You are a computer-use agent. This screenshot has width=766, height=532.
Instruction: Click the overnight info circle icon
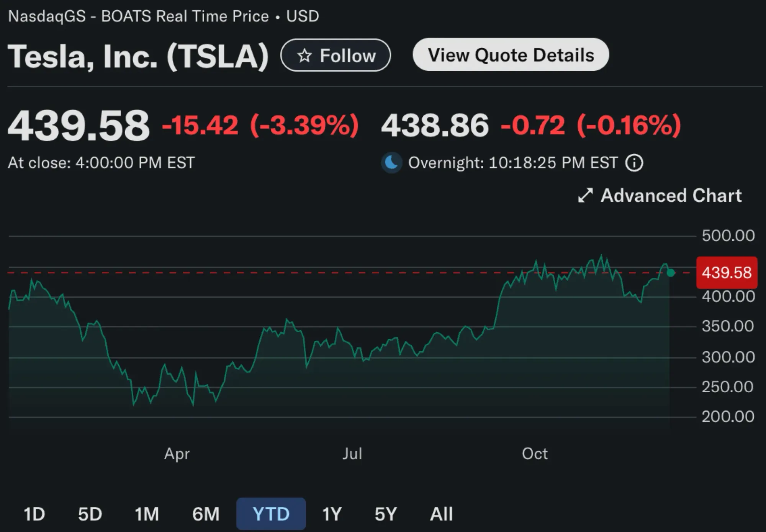[x=634, y=163]
